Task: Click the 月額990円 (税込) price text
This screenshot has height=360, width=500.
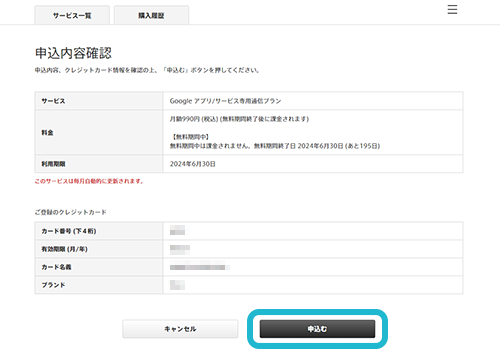Action: [194, 119]
